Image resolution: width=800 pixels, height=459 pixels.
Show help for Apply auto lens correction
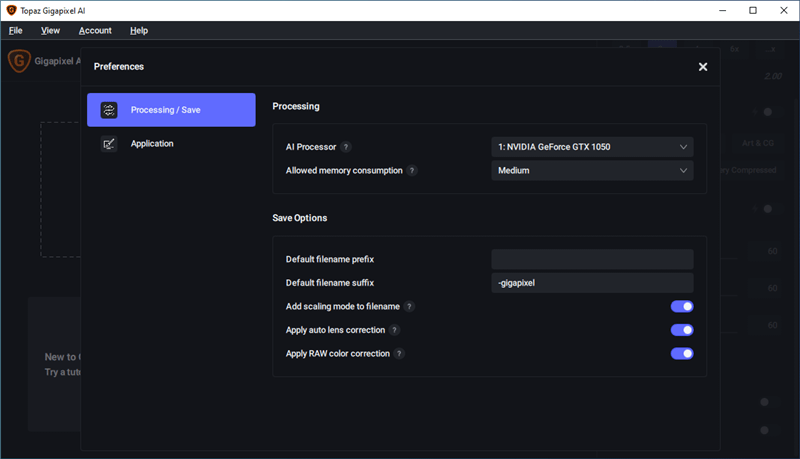click(x=394, y=330)
